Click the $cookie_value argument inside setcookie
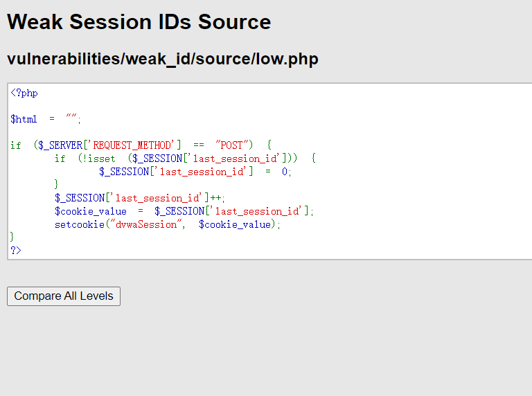The image size is (532, 396). (x=234, y=224)
